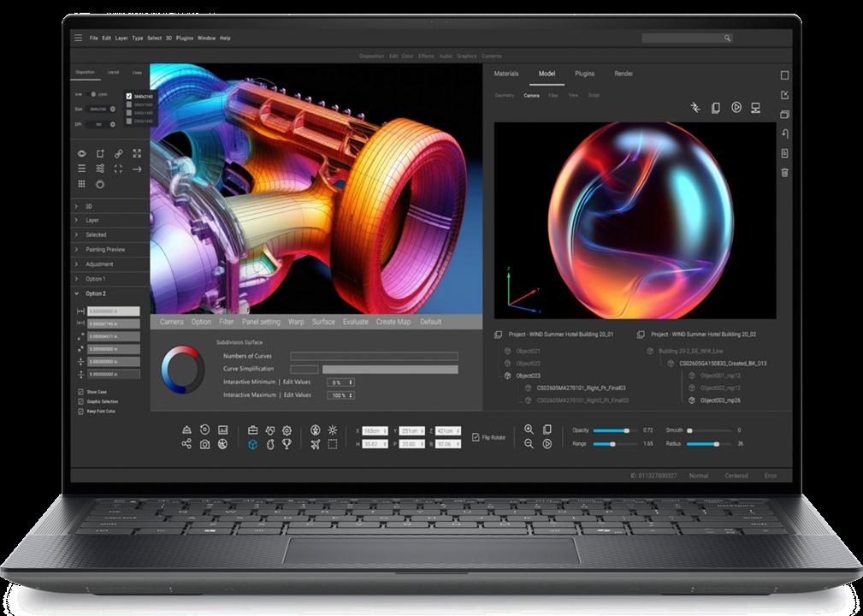863x616 pixels.
Task: Click the Numbers of Curves input field
Action: coord(375,356)
